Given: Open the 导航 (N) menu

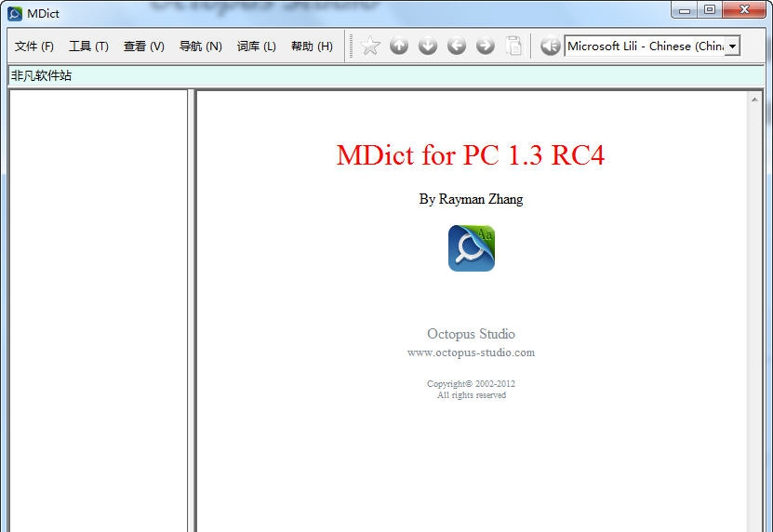Looking at the screenshot, I should click(x=201, y=47).
